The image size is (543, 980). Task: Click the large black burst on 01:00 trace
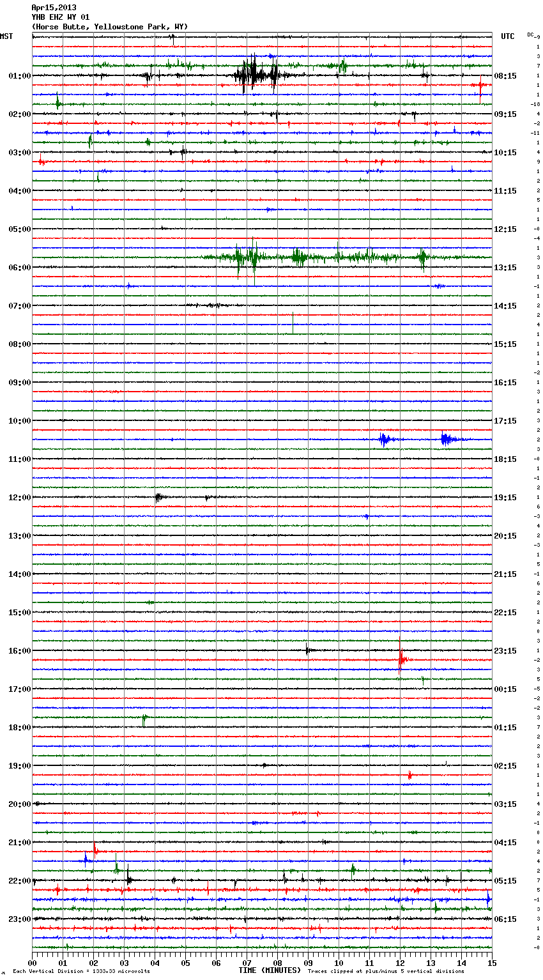(257, 75)
